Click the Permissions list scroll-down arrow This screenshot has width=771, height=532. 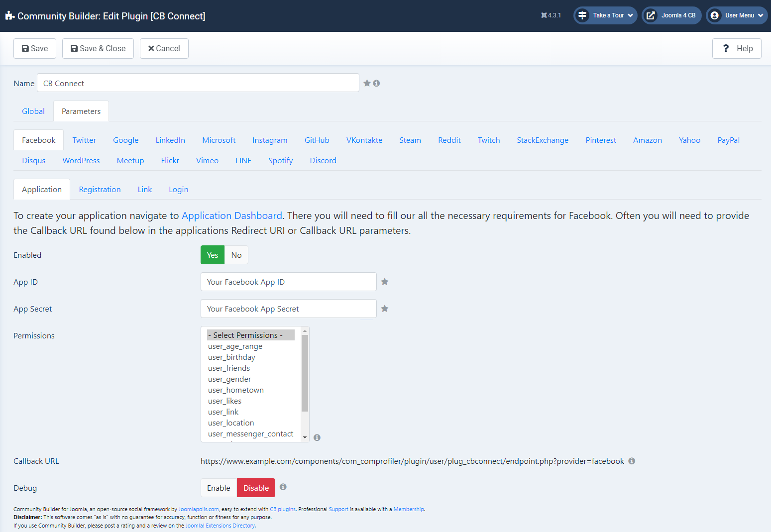pos(305,437)
